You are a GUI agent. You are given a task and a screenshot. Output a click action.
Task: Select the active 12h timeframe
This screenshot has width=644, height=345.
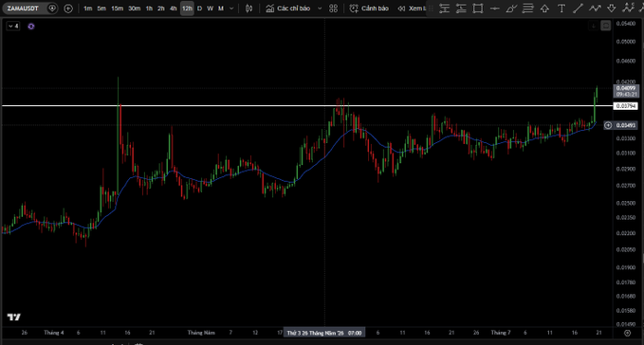point(187,9)
